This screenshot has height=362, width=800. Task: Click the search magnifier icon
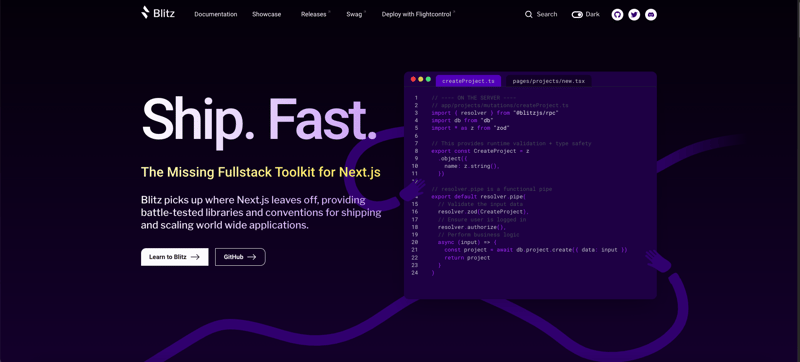point(529,14)
